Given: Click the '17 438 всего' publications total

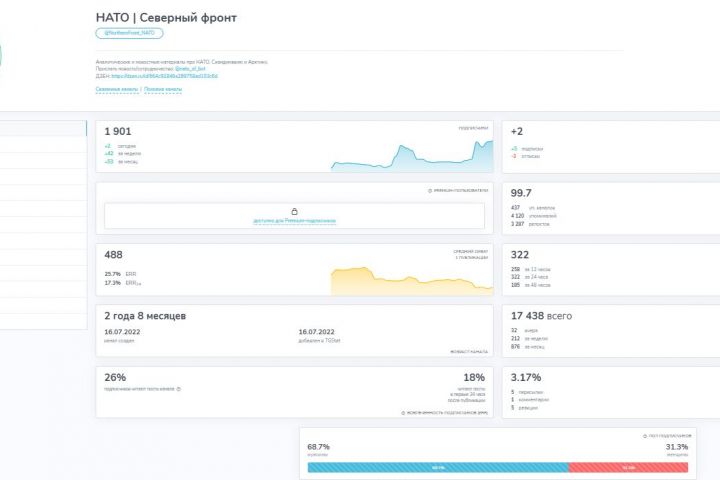Looking at the screenshot, I should (x=541, y=316).
